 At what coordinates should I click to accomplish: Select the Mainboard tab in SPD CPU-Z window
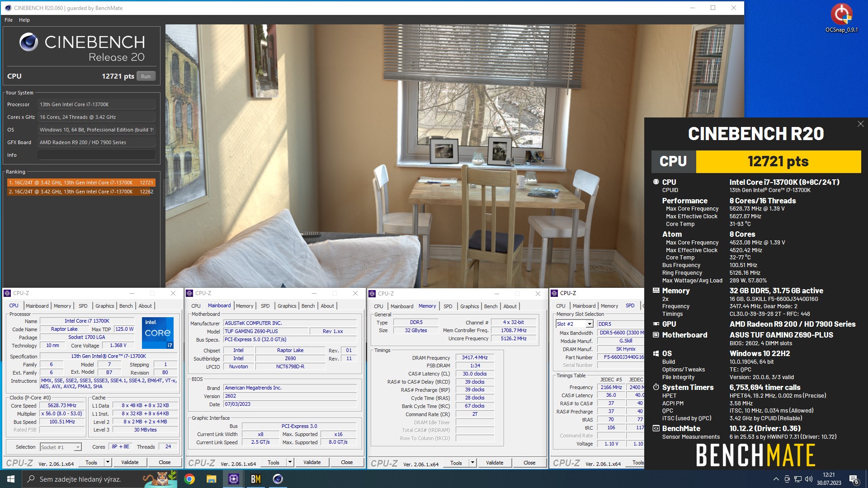[x=584, y=306]
